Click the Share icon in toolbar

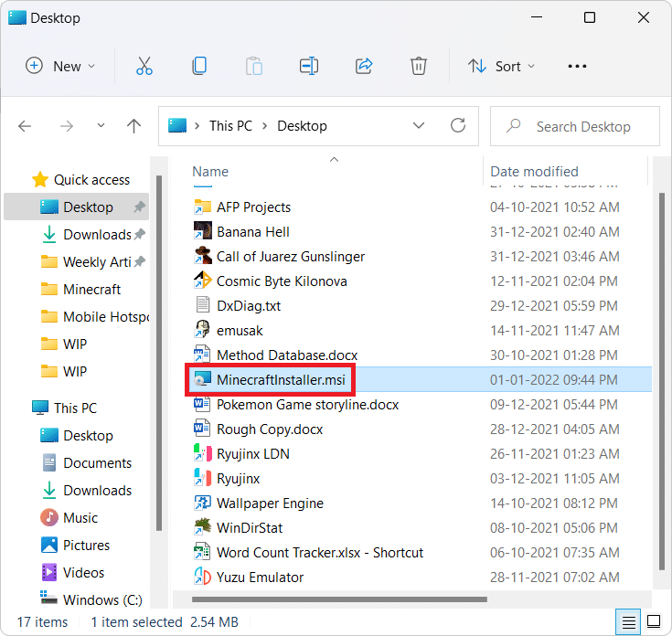pyautogui.click(x=364, y=66)
